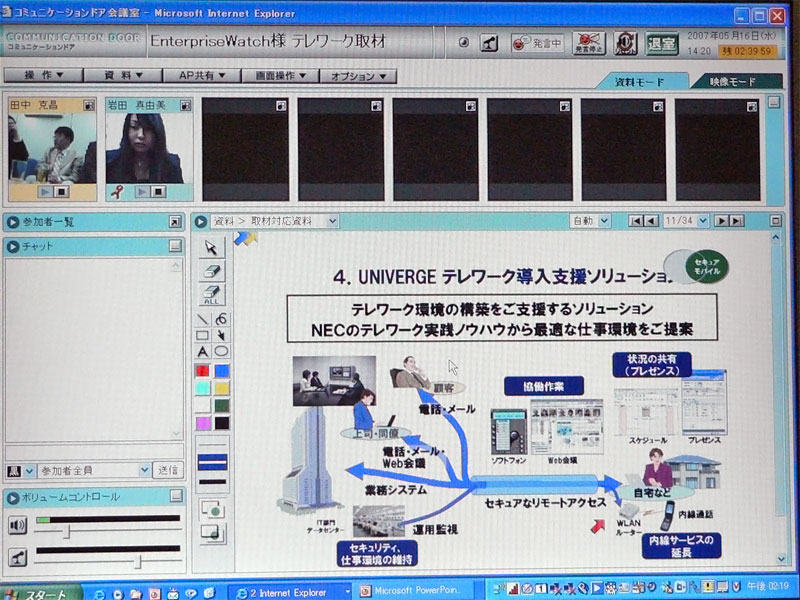
Task: Select the rectangle drawing tool
Action: click(203, 335)
